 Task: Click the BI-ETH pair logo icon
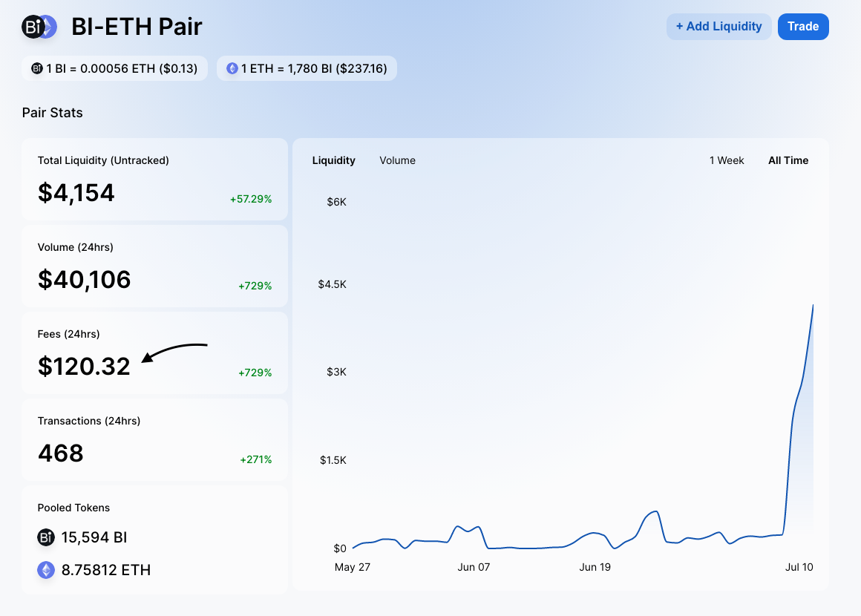(39, 27)
